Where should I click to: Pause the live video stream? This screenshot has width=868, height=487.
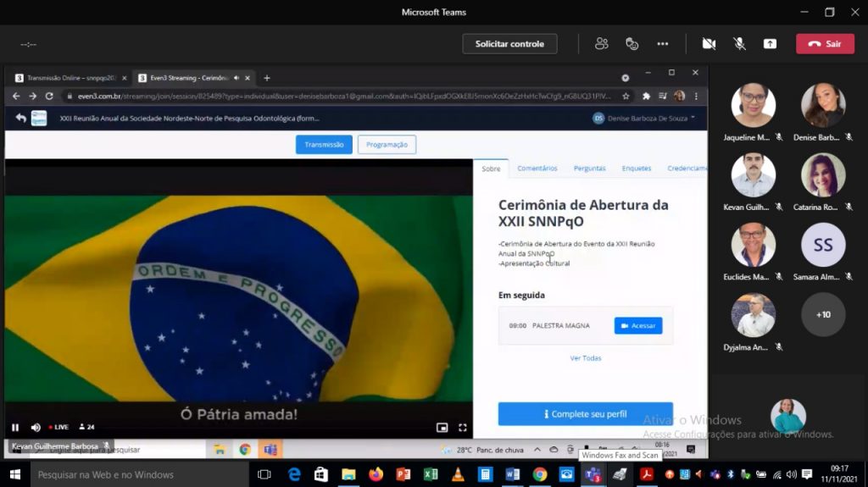[x=15, y=427]
